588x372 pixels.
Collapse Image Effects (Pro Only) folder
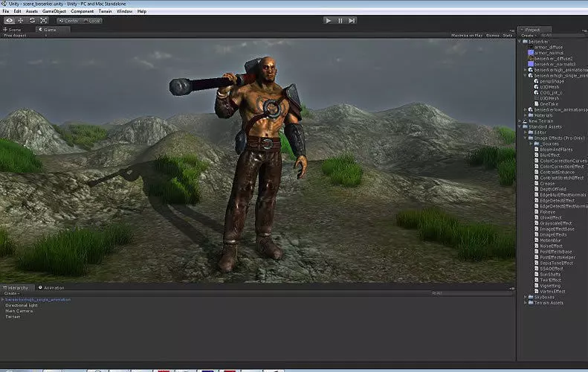coord(526,138)
